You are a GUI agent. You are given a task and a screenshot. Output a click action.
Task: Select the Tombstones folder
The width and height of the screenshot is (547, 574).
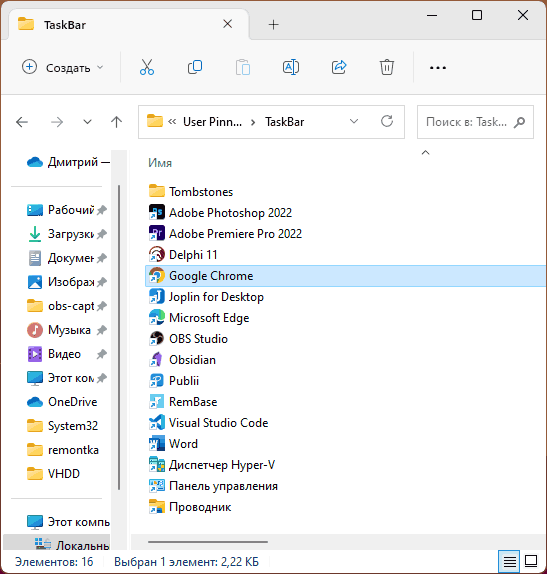[191, 191]
